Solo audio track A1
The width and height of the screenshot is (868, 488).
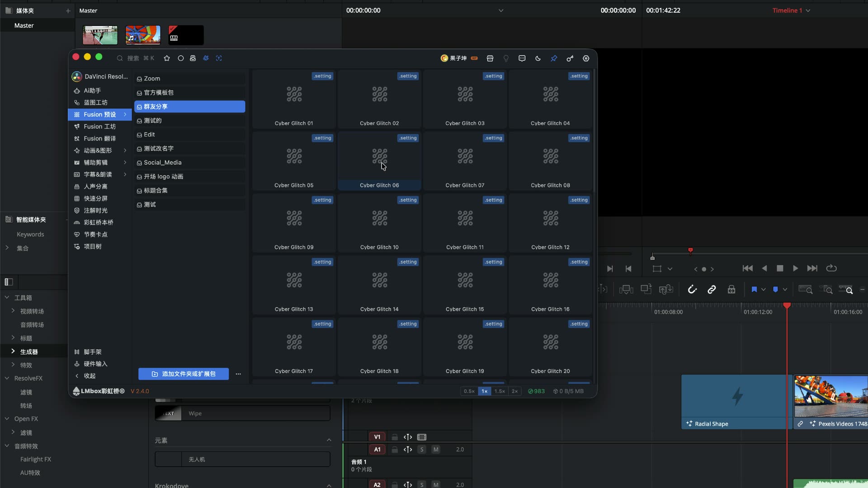422,450
